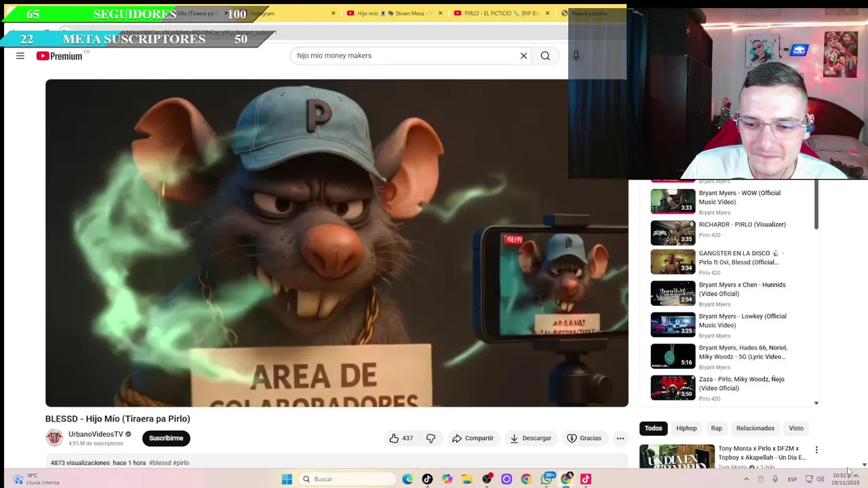Start voice search with microphone icon
Screen dimensions: 868x488
point(576,56)
